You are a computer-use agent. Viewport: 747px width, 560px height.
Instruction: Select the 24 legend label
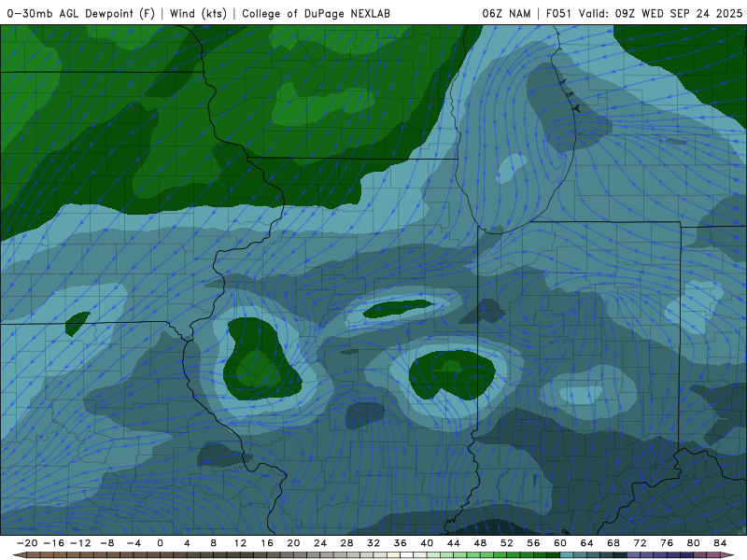tap(320, 543)
